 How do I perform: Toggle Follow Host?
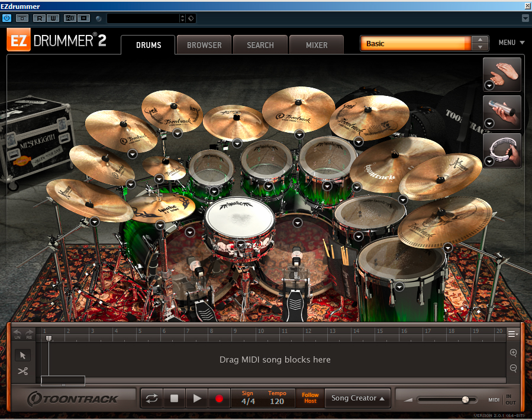point(310,398)
